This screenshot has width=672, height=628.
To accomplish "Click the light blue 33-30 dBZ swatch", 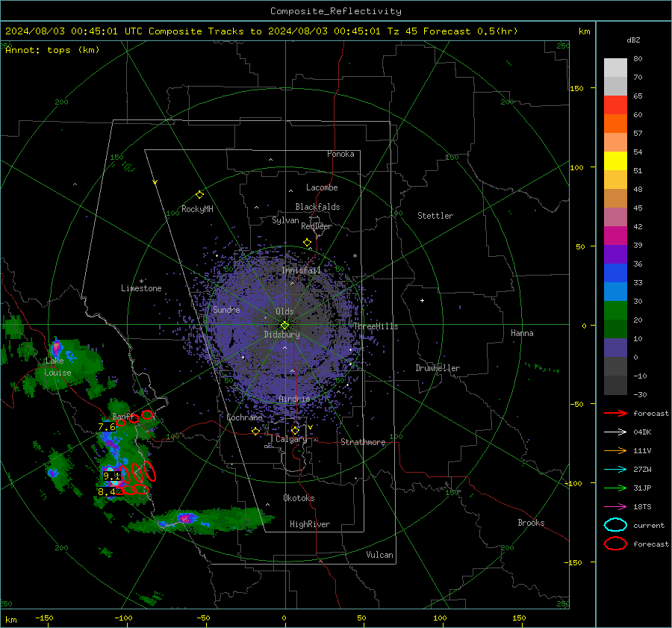I will click(x=615, y=292).
